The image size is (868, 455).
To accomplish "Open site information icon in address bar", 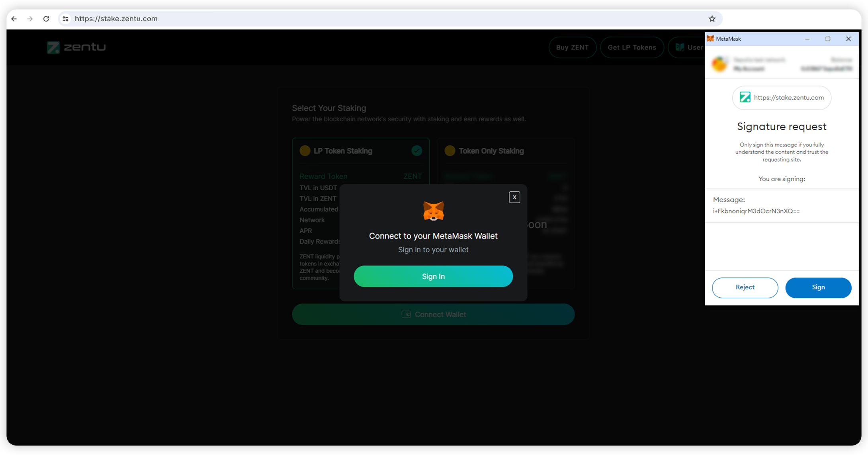I will pyautogui.click(x=66, y=19).
